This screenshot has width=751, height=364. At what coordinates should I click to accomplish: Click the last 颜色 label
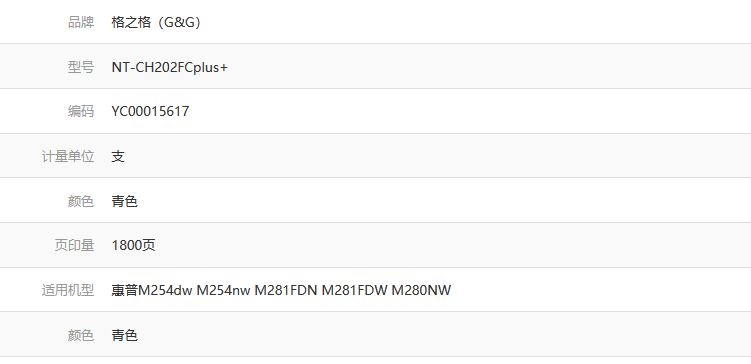pyautogui.click(x=81, y=335)
